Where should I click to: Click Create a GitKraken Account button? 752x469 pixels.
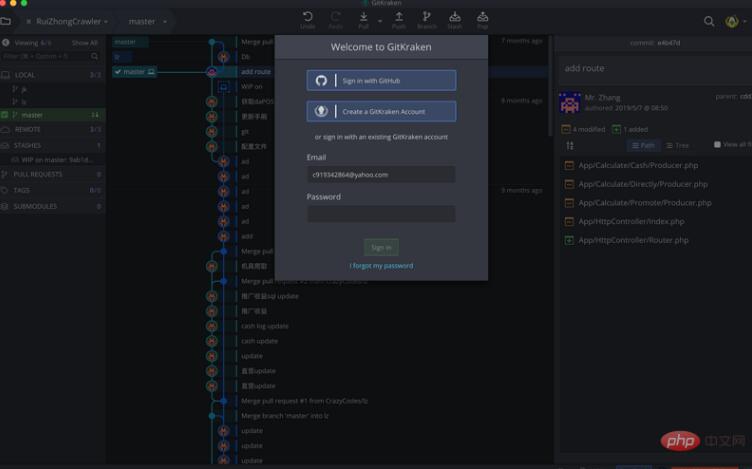[381, 111]
